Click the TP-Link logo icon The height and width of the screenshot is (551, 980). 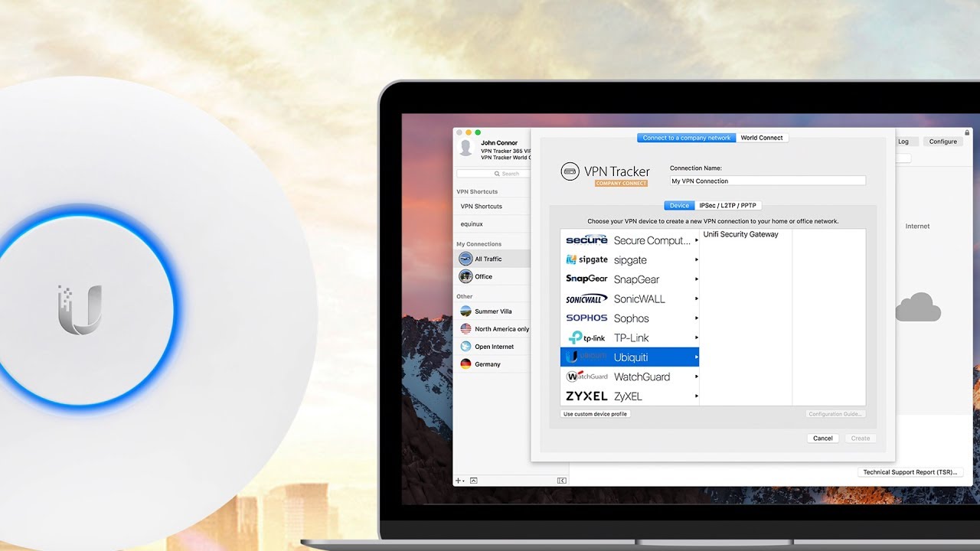[x=587, y=337]
